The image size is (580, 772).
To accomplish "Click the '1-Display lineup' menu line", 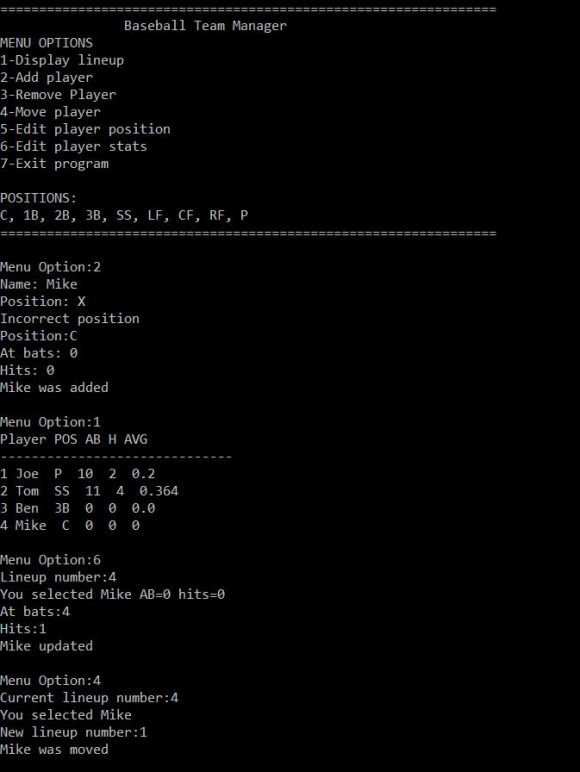I will pos(62,61).
